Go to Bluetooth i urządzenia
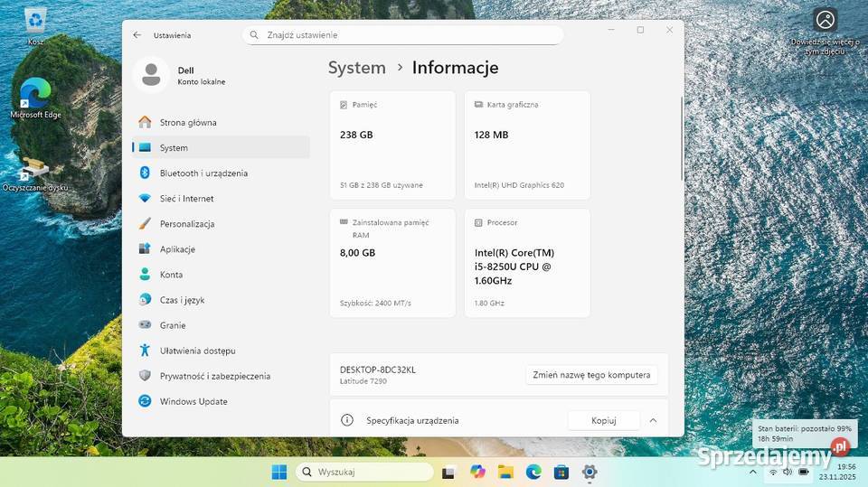This screenshot has width=868, height=487. (x=221, y=173)
